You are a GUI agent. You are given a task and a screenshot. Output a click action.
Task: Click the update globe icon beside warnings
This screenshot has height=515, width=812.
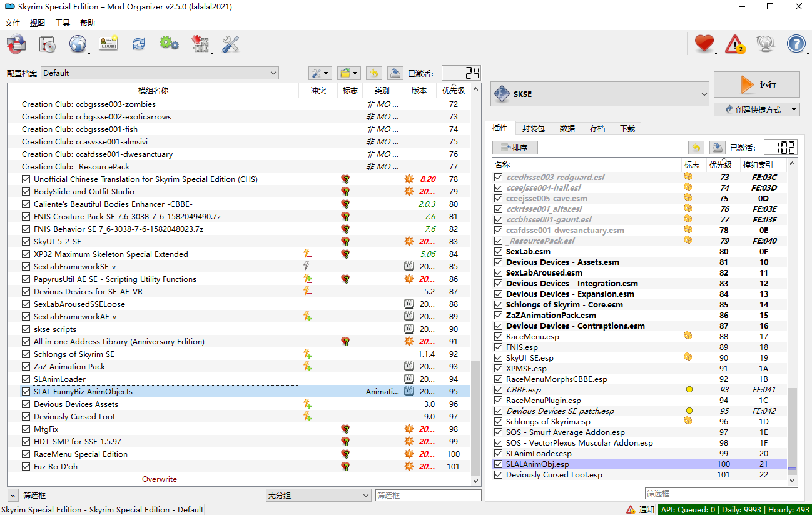(x=765, y=44)
